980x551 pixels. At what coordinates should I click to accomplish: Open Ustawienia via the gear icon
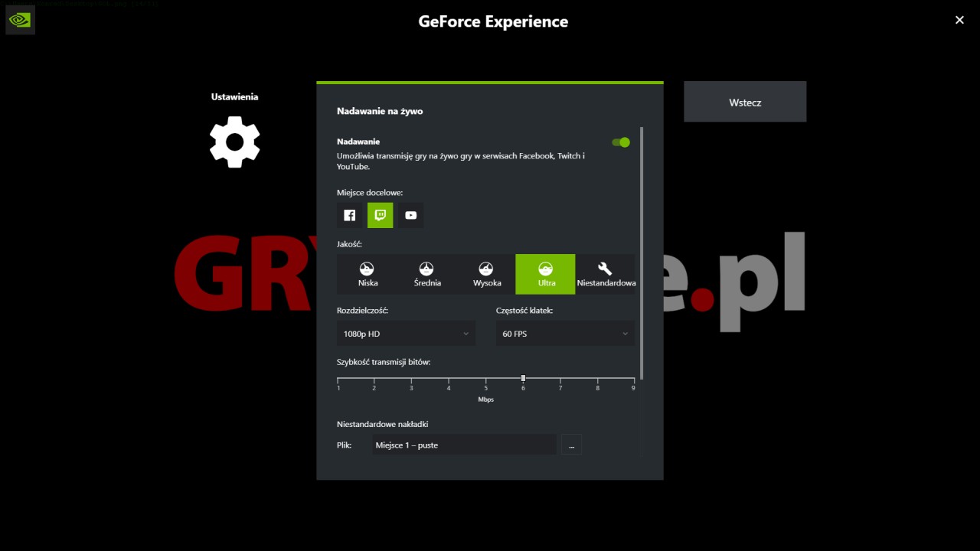[x=234, y=142]
